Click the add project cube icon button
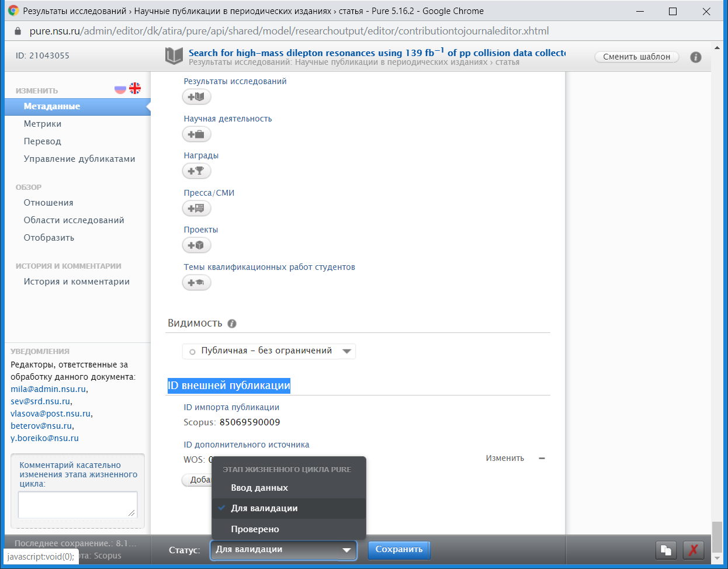 196,245
